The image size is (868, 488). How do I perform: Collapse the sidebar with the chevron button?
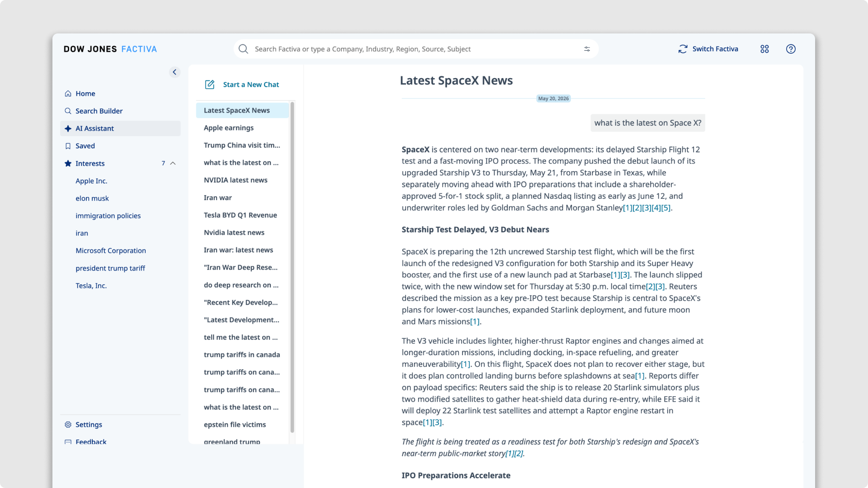tap(175, 72)
